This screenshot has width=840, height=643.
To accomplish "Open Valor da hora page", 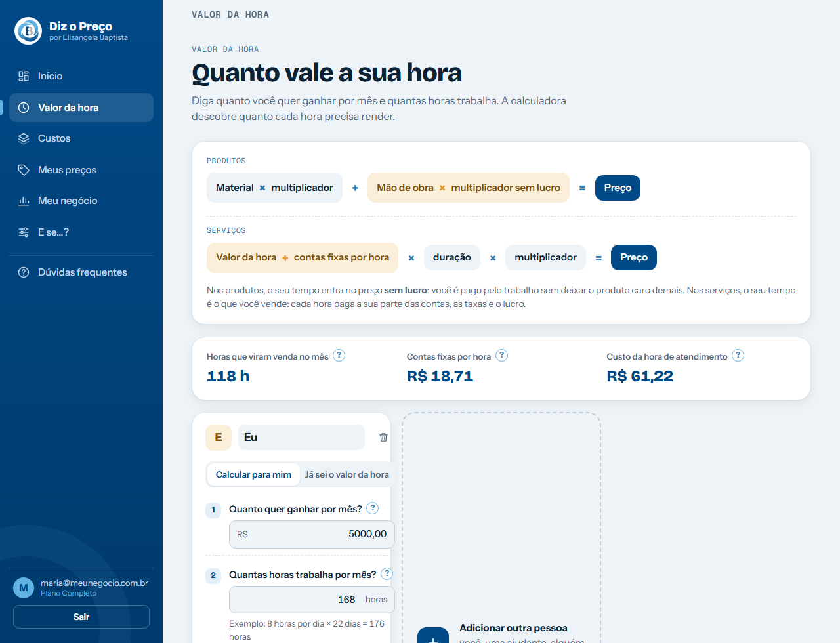I will 81,108.
